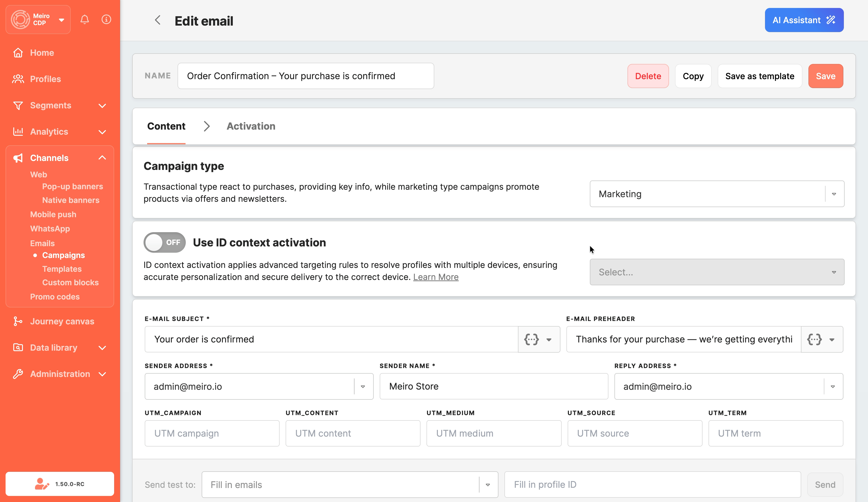Click the Home house icon
This screenshot has width=868, height=502.
tap(18, 53)
